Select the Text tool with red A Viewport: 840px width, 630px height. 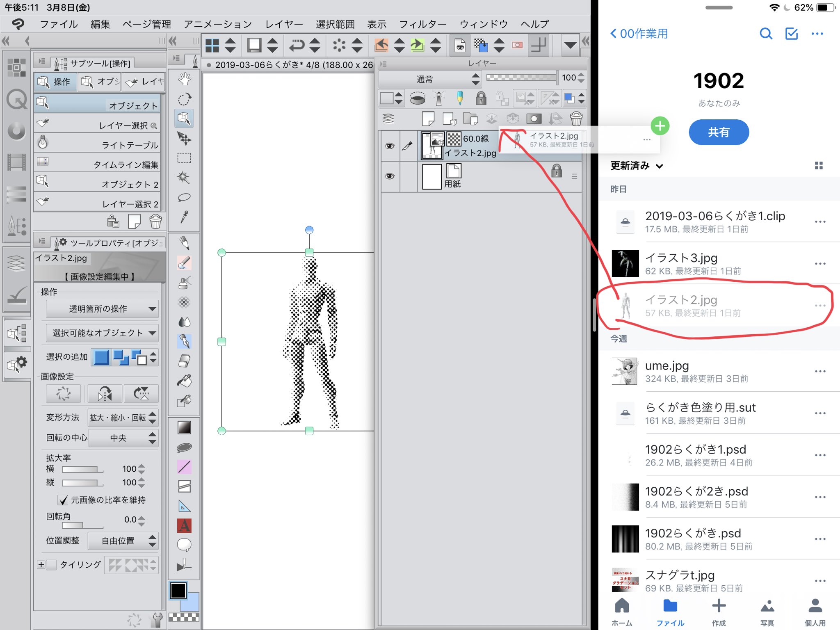coord(184,526)
